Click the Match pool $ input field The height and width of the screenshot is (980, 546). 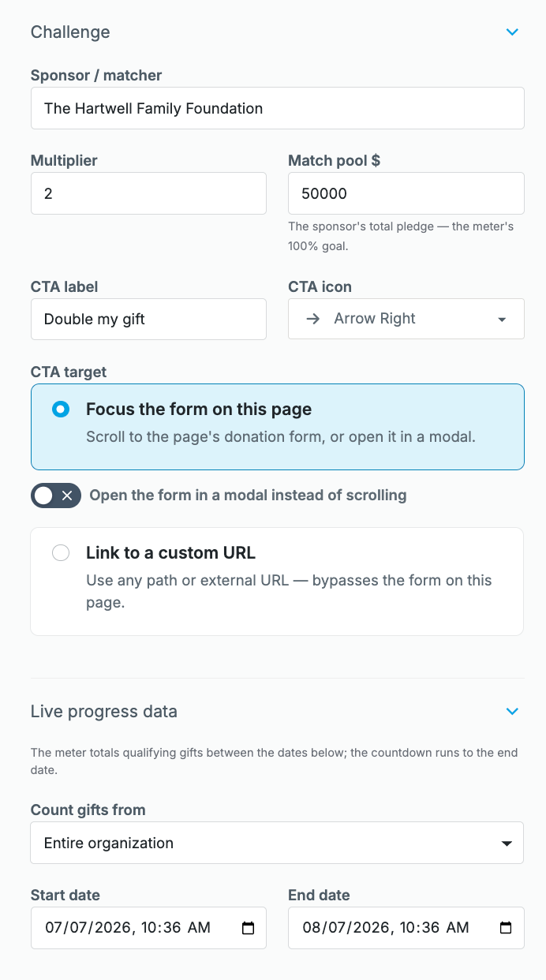[x=406, y=193]
